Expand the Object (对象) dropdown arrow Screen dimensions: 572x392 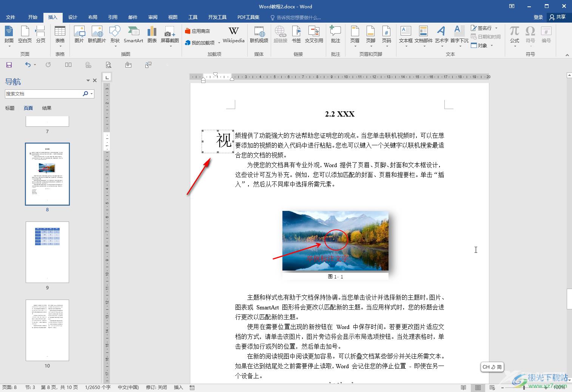coord(491,46)
